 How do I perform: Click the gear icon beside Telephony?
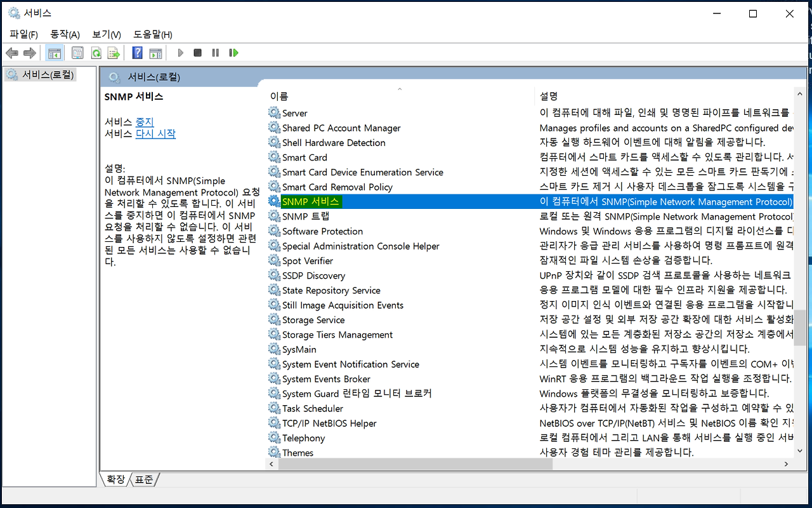click(x=274, y=438)
